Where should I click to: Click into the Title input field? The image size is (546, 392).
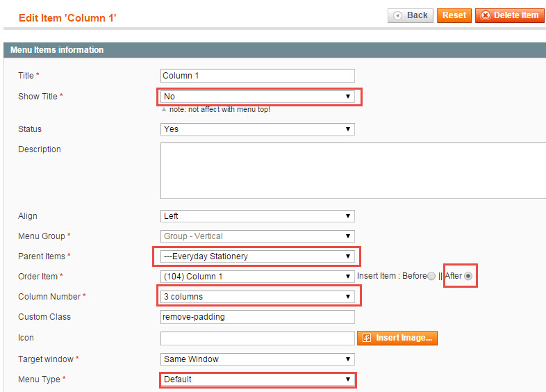[257, 76]
